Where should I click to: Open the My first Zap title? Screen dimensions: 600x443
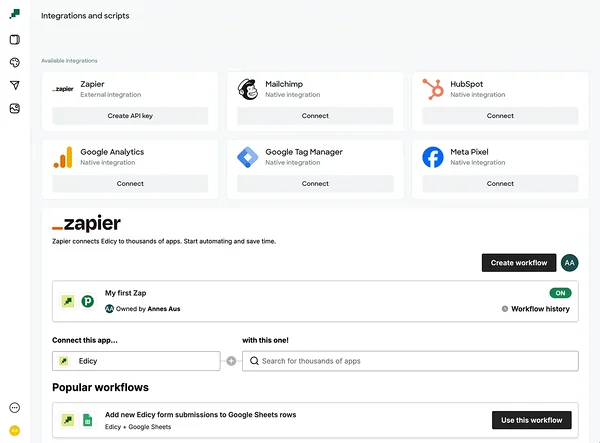coord(126,293)
